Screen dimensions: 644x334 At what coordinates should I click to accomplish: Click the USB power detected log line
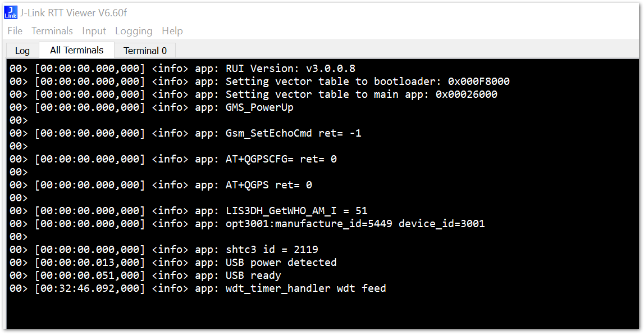pyautogui.click(x=173, y=263)
